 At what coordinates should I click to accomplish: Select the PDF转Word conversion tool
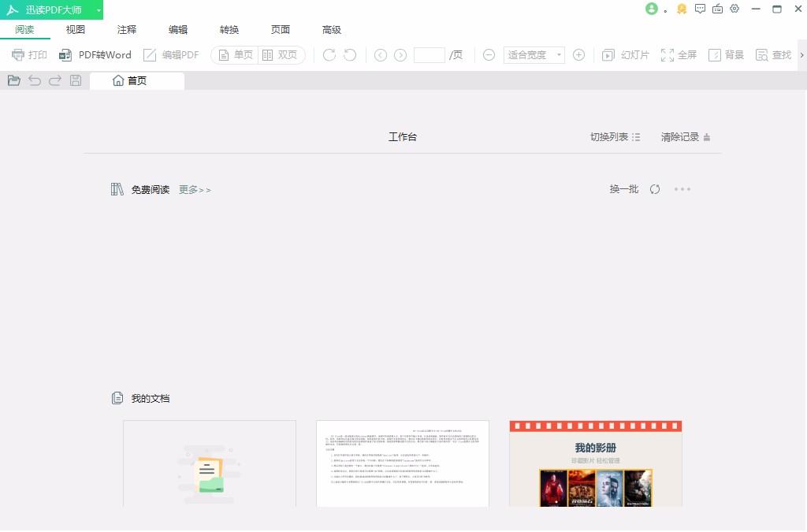95,54
